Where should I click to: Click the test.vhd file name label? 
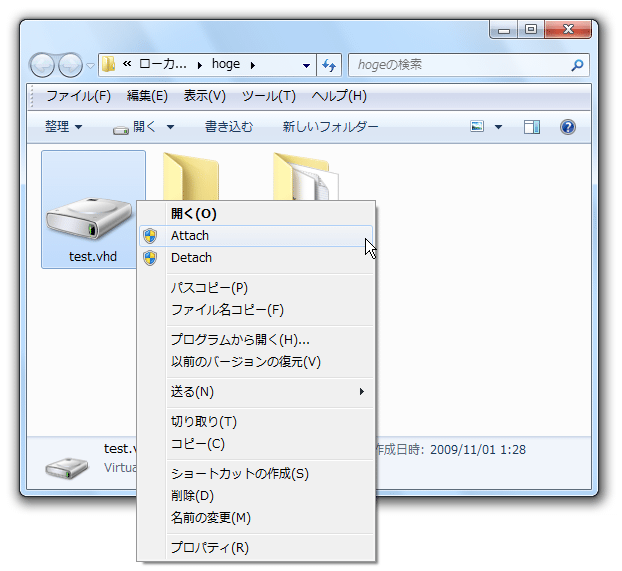pos(93,257)
